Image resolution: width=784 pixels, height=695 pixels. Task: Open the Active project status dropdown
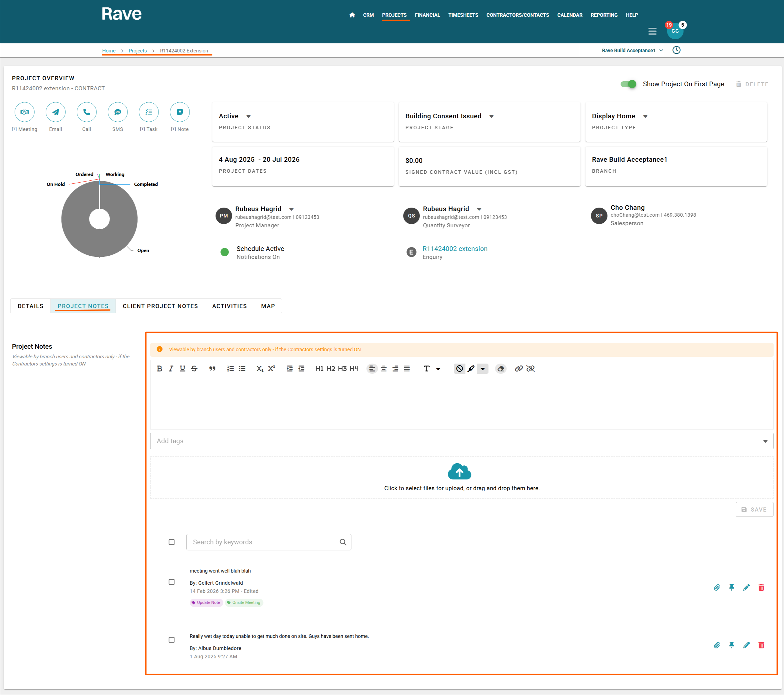pos(248,116)
